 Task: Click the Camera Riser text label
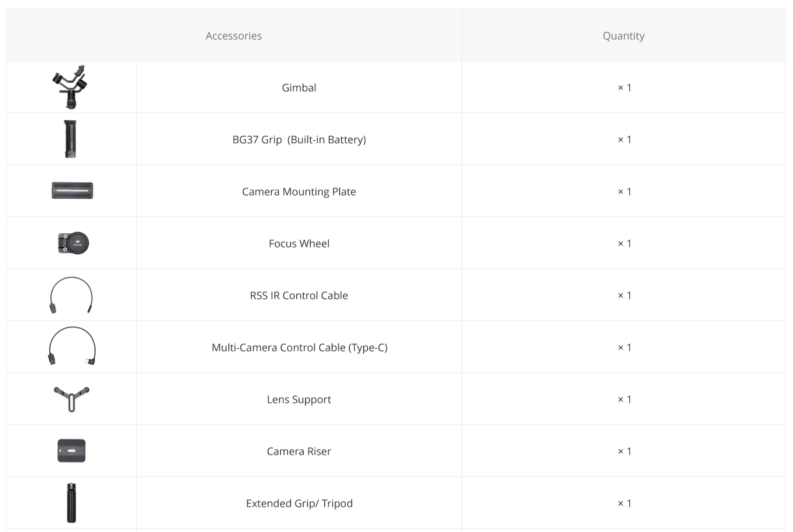pos(299,451)
